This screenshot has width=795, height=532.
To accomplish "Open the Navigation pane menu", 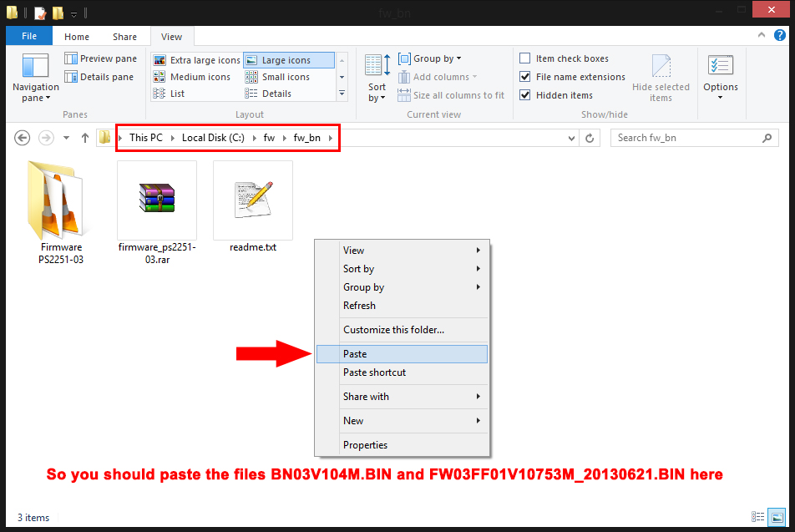I will click(35, 78).
